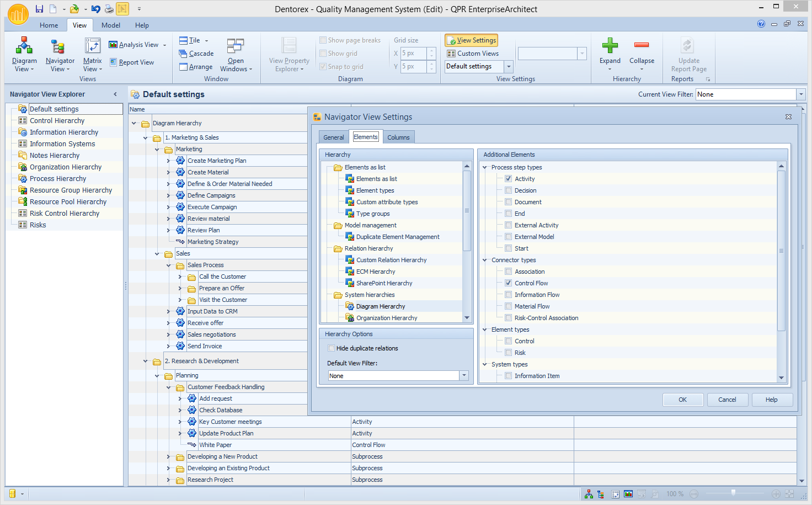Select the Navigator View icon in status bar
This screenshot has height=505, width=812.
[x=600, y=493]
